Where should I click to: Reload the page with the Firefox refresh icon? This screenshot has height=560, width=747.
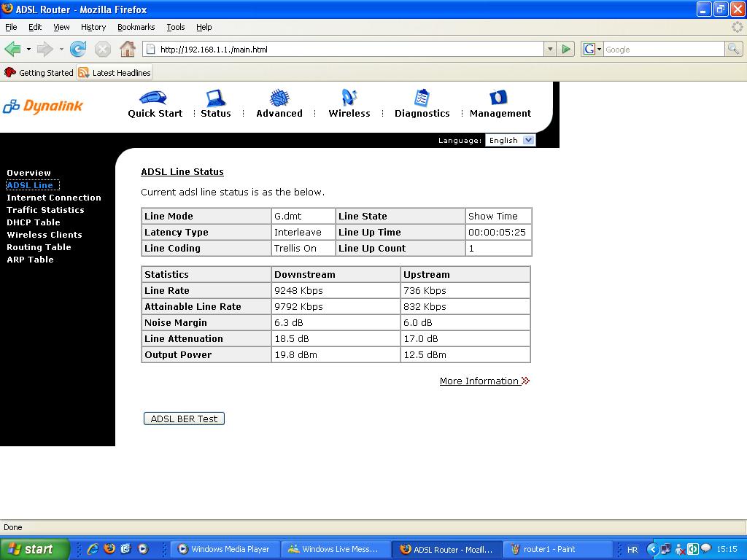[x=78, y=50]
